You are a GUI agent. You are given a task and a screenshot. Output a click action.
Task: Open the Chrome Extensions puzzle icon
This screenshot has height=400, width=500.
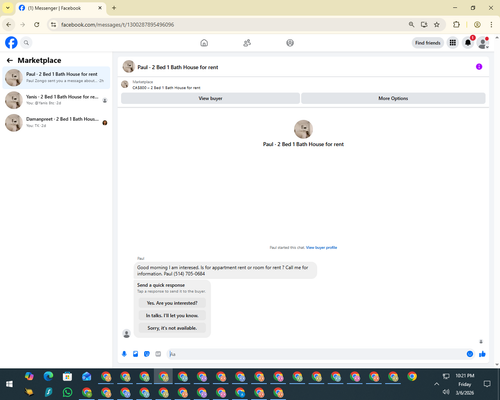point(456,24)
